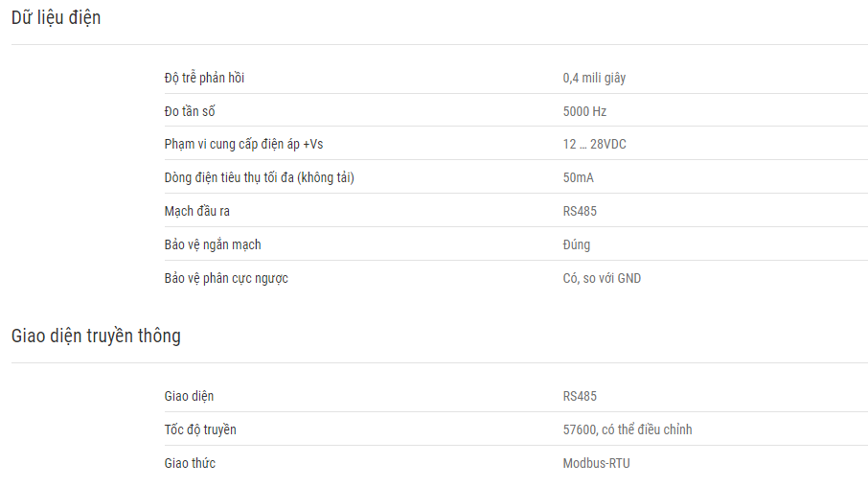Image resolution: width=868 pixels, height=487 pixels.
Task: Click 'Dòng điện tiêu thụ tối đa' label
Action: coord(259,177)
